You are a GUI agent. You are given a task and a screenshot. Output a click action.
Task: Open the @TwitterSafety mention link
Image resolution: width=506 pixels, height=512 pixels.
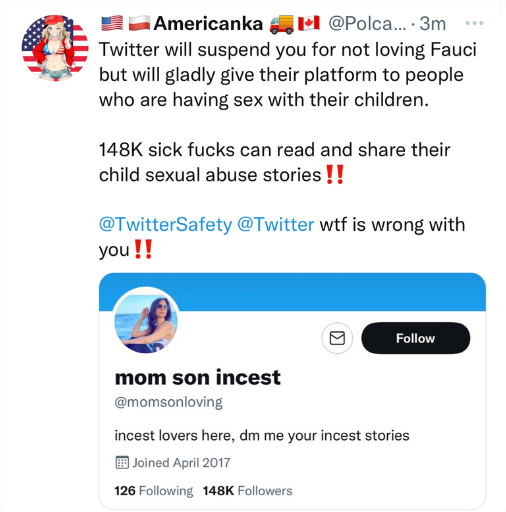pos(165,224)
